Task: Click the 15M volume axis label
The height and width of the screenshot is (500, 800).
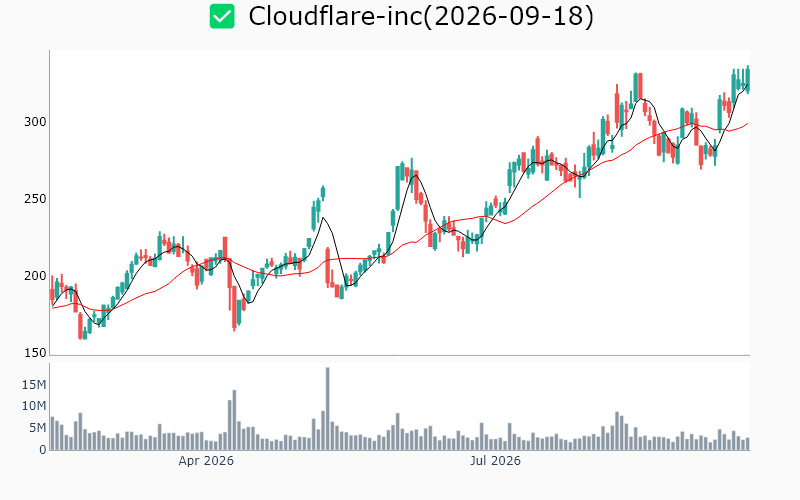Action: tap(34, 385)
